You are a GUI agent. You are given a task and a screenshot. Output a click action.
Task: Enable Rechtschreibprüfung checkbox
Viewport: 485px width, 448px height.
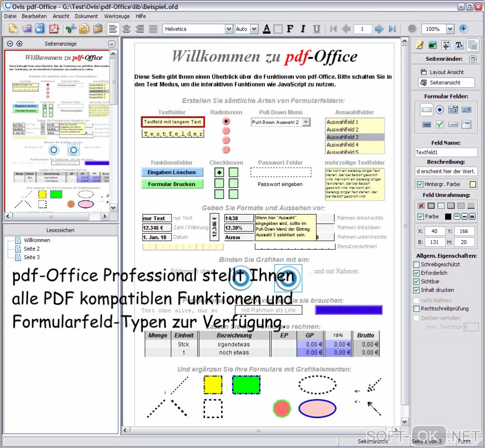417,309
